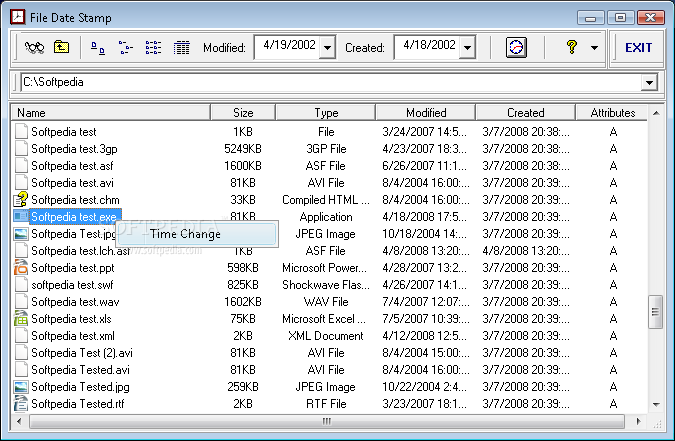Click the binoculars search icon
The width and height of the screenshot is (675, 441).
[34, 47]
